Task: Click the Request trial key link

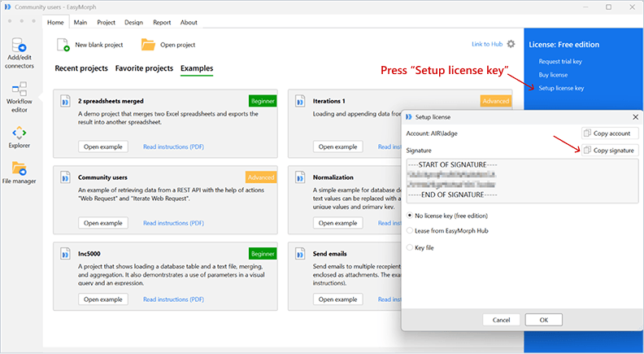Action: (560, 61)
